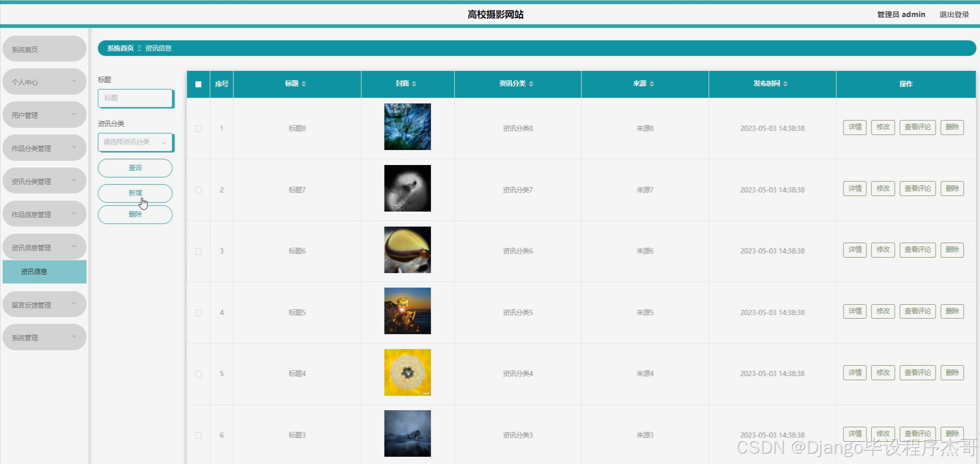
Task: Click the 新增 add button
Action: coord(135,193)
